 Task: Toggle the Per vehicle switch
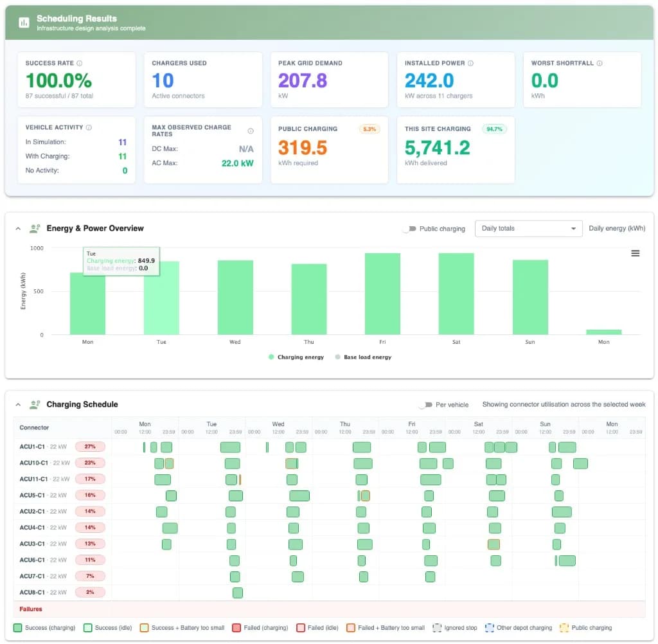[x=425, y=405]
